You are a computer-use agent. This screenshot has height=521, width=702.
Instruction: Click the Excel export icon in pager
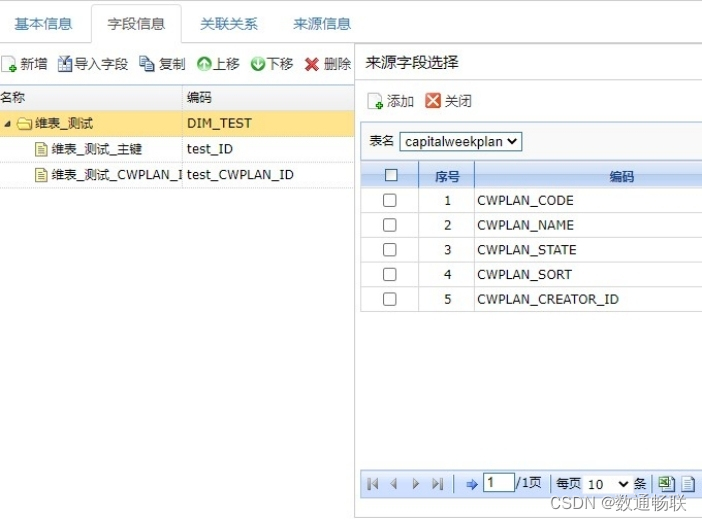pyautogui.click(x=666, y=484)
